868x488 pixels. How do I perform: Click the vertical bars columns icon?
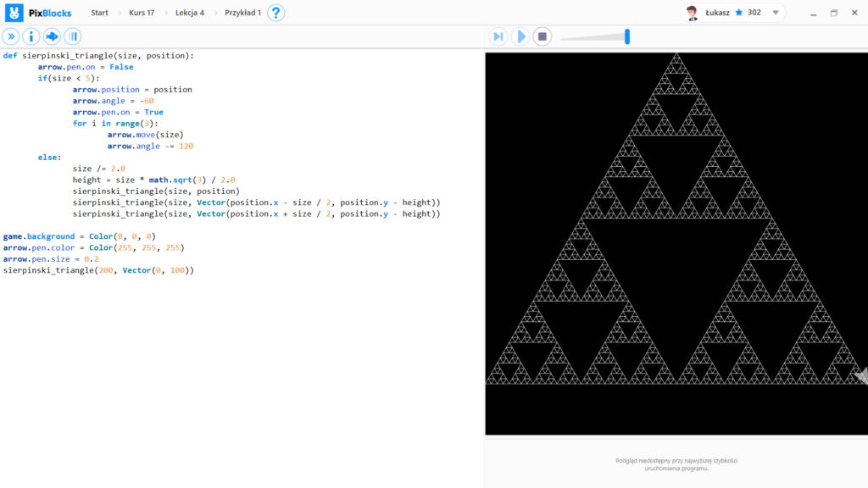pyautogui.click(x=73, y=36)
